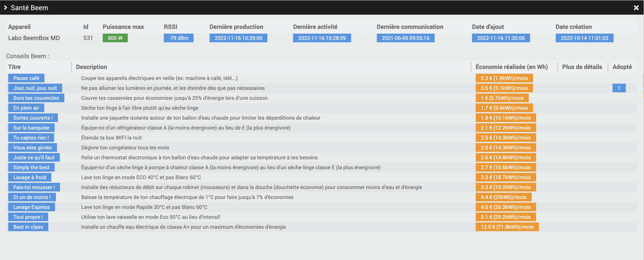Close the Santé Beem dialog

tap(636, 8)
